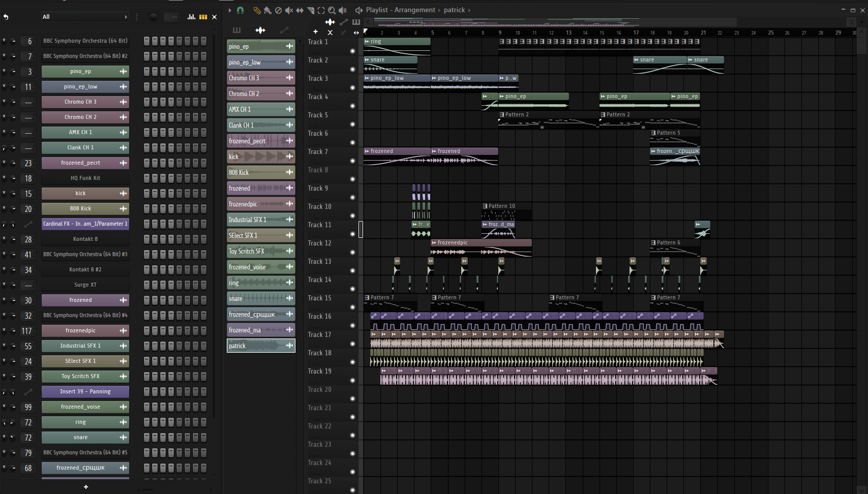
Task: Open the playlist options menu arrow
Action: tap(230, 10)
